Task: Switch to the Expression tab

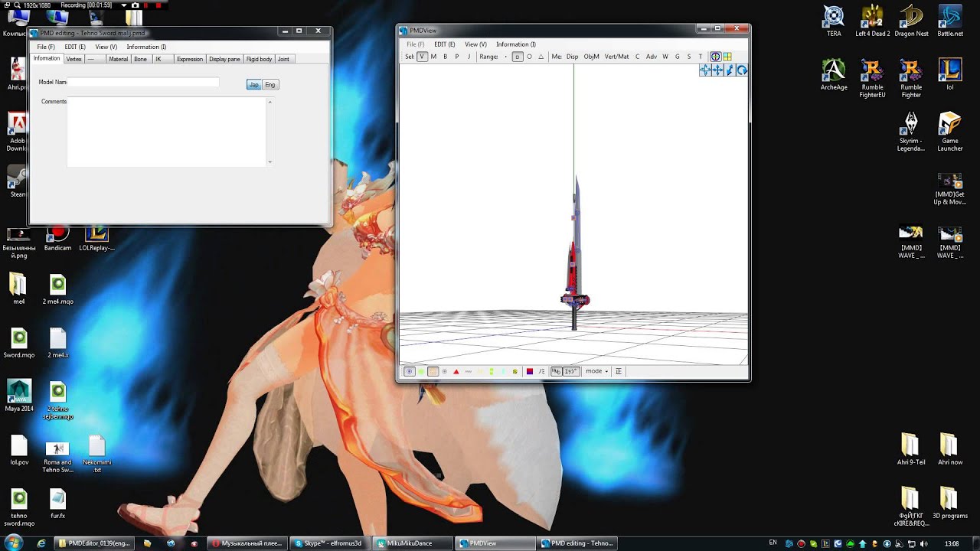Action: click(x=189, y=59)
